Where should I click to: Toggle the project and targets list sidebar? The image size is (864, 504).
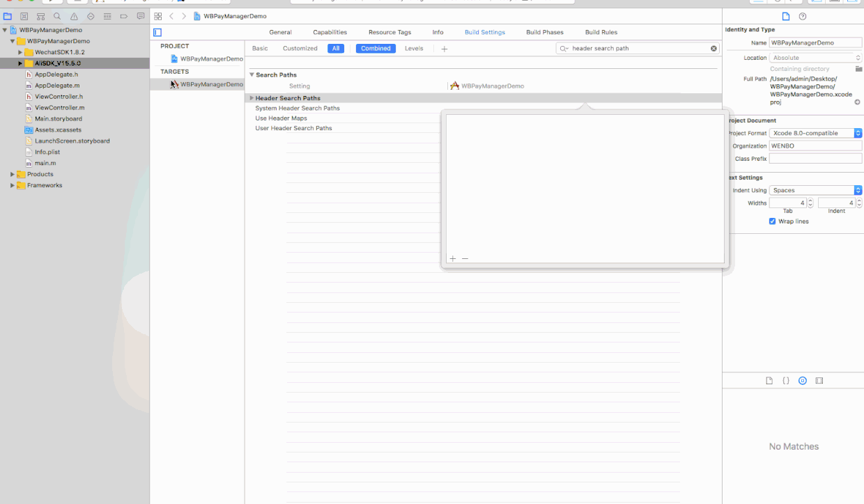point(157,32)
